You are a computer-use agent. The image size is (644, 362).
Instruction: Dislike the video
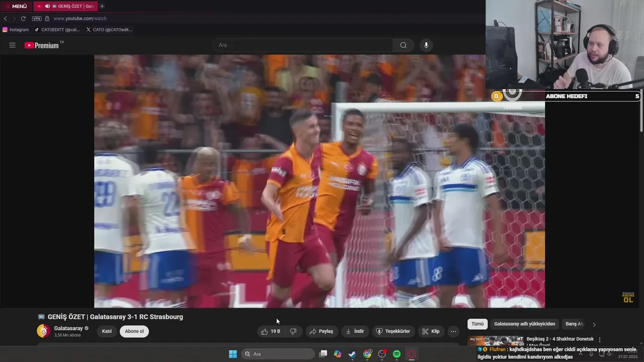pyautogui.click(x=293, y=331)
